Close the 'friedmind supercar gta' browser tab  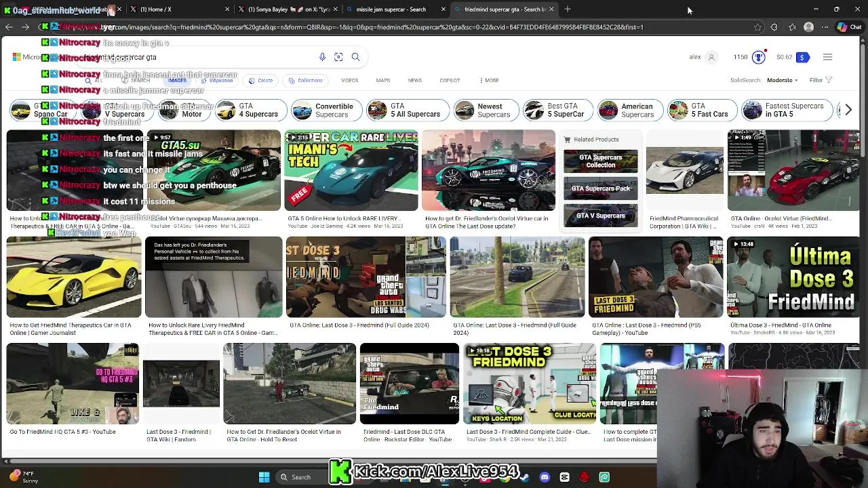(x=551, y=9)
